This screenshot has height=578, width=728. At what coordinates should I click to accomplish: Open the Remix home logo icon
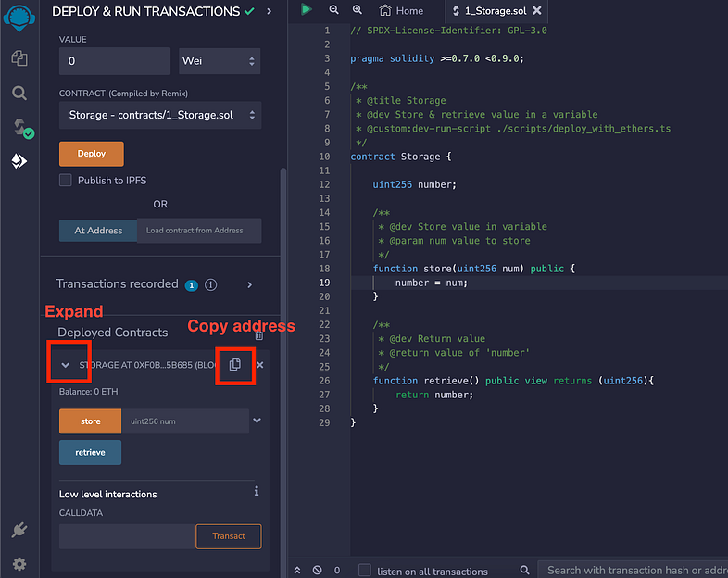pos(19,18)
